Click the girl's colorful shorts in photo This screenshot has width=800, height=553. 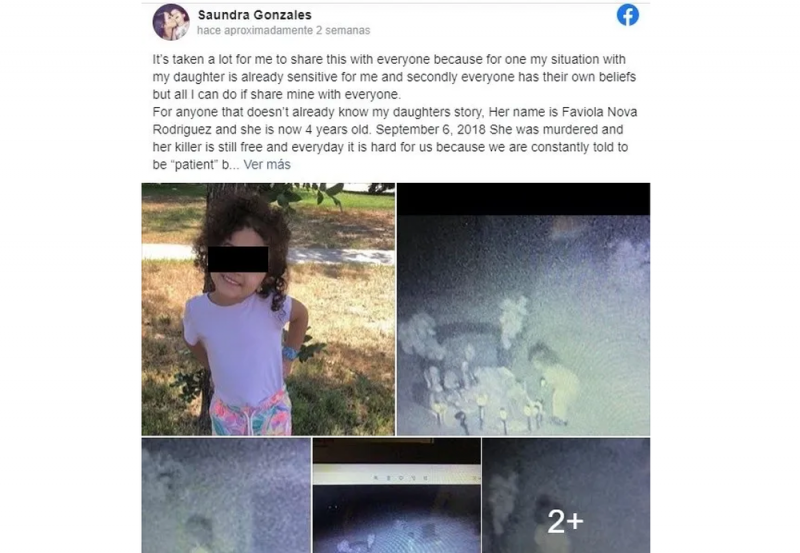pyautogui.click(x=251, y=414)
